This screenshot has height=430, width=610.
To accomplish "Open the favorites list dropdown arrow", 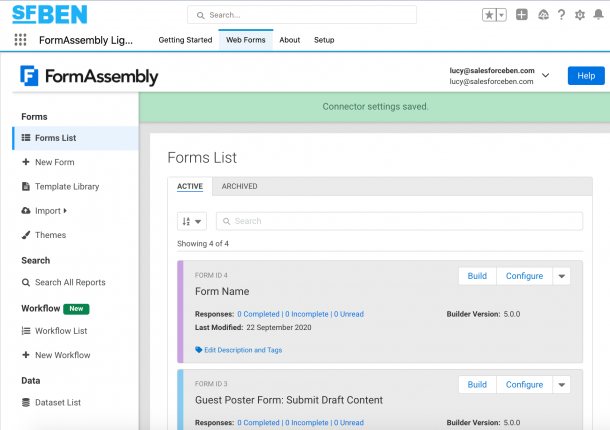I will pos(501,15).
